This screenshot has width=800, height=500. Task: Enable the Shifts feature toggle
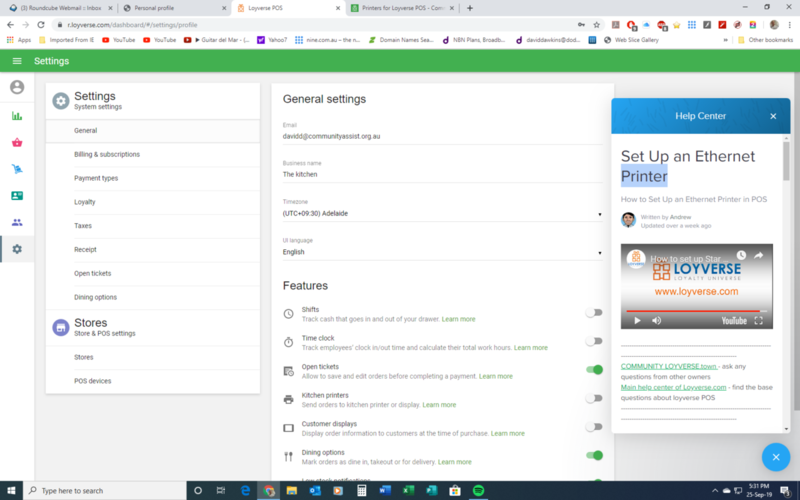(594, 313)
